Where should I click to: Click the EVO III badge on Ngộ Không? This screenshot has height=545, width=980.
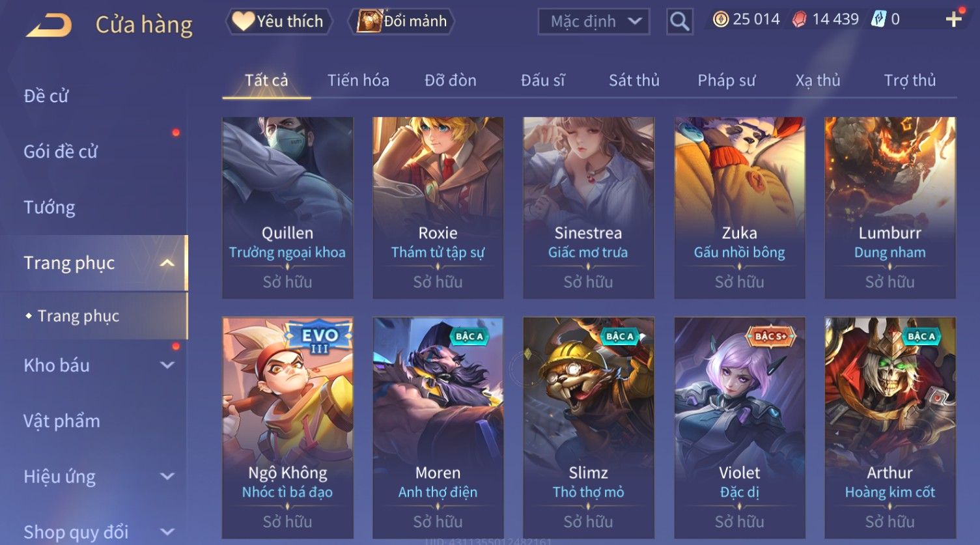(319, 339)
